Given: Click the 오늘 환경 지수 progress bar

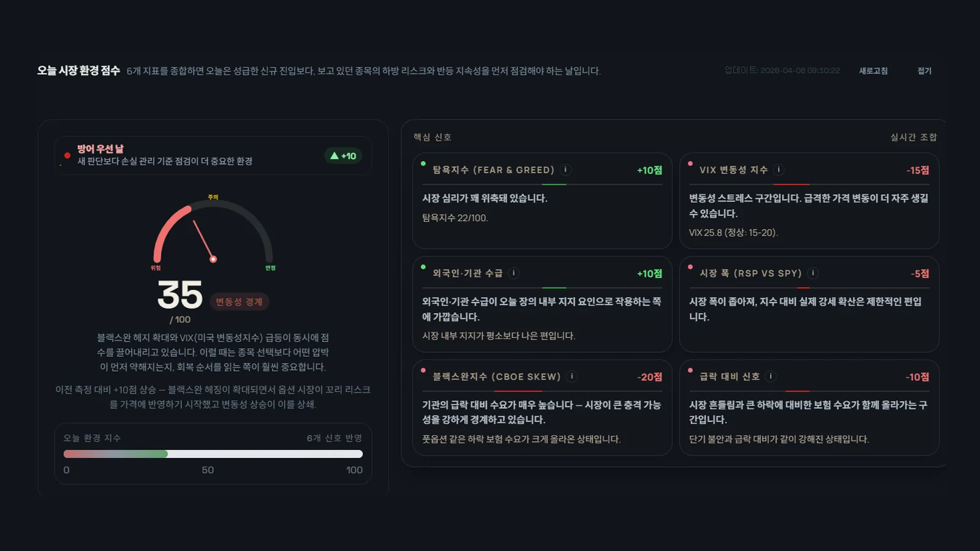Looking at the screenshot, I should click(213, 454).
